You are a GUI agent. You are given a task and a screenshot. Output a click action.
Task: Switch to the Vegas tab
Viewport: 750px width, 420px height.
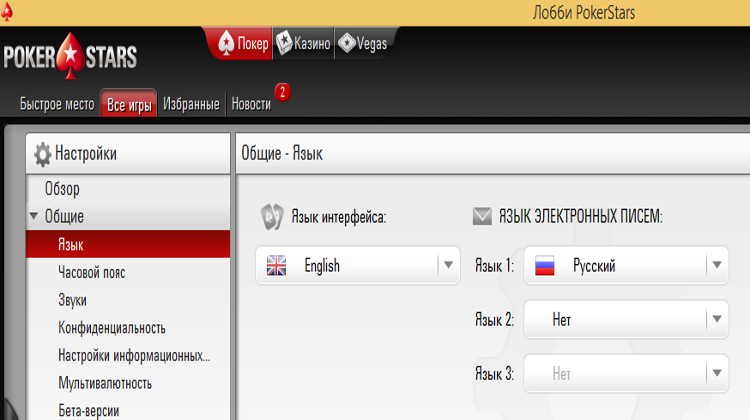(363, 44)
